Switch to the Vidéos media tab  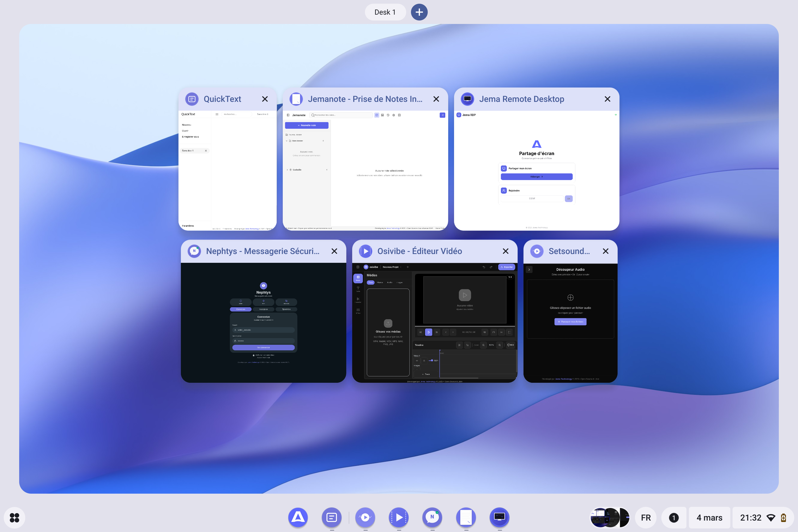380,282
